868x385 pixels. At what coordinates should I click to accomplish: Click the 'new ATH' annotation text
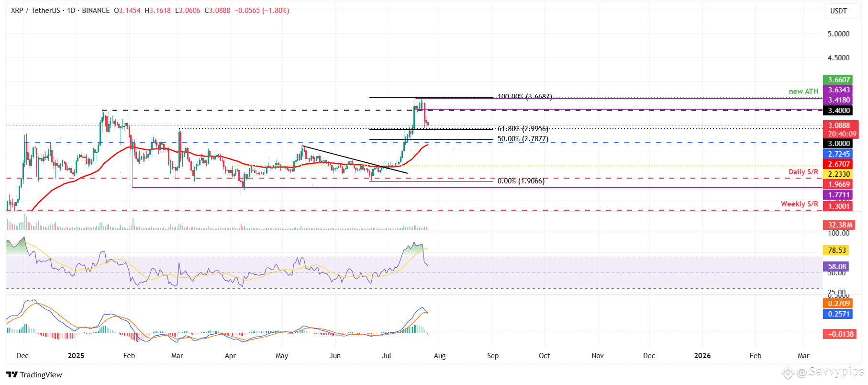tap(803, 91)
